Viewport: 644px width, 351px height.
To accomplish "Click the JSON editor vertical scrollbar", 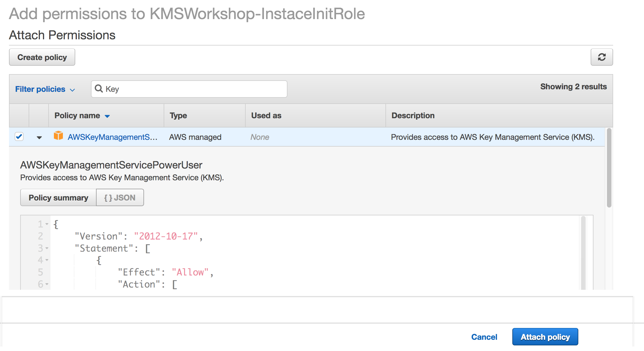I will 583,253.
